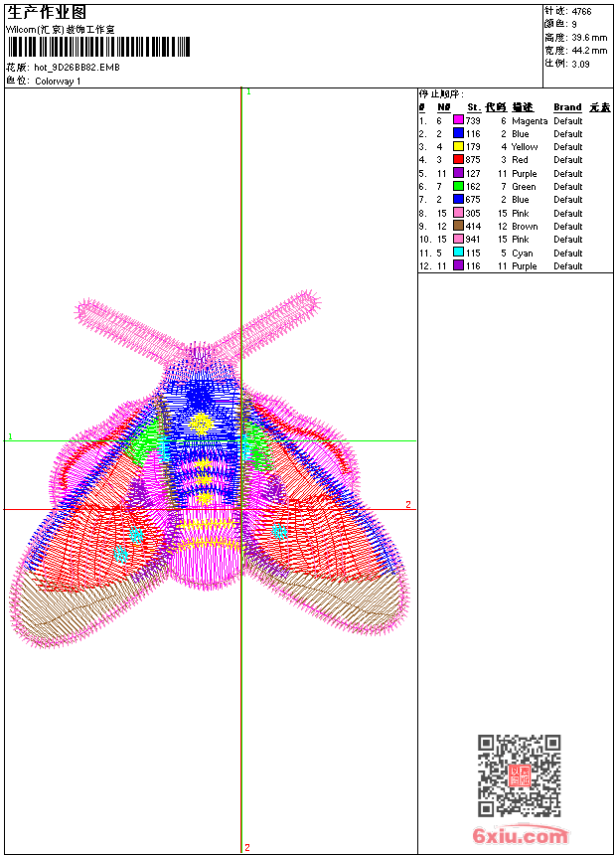Select the moth embroidery design preview
This screenshot has width=616, height=855.
tap(210, 469)
